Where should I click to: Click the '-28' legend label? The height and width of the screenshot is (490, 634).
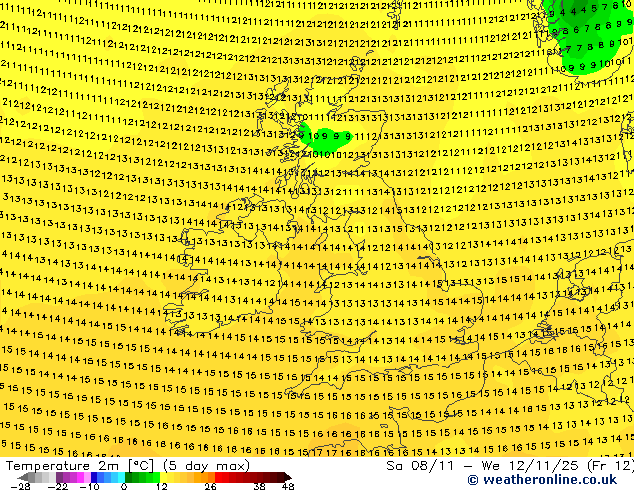point(20,486)
